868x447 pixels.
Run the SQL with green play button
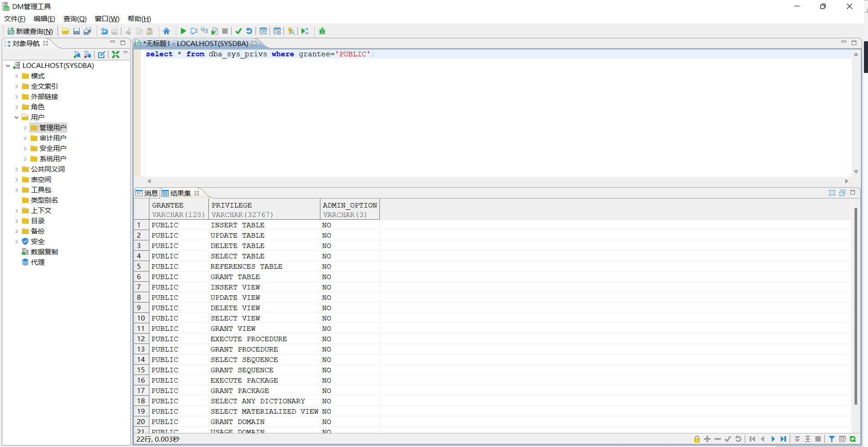coord(183,31)
